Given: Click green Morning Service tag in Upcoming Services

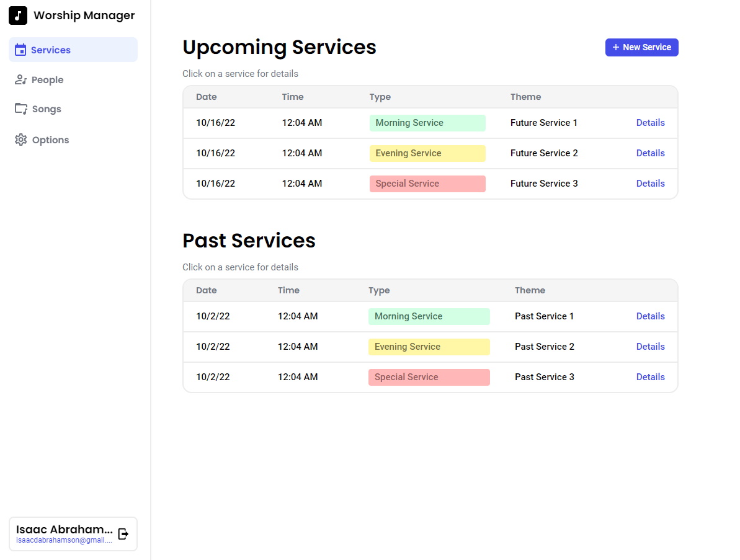Looking at the screenshot, I should (x=427, y=123).
